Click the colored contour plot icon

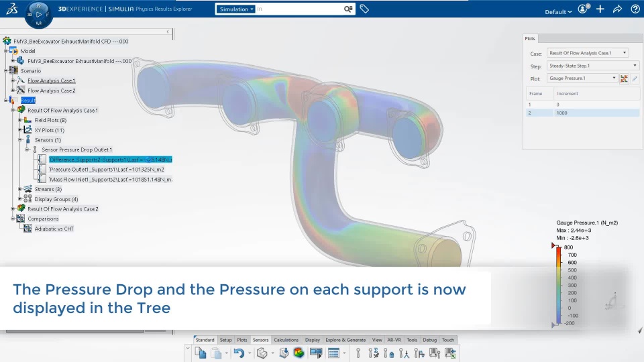299,353
